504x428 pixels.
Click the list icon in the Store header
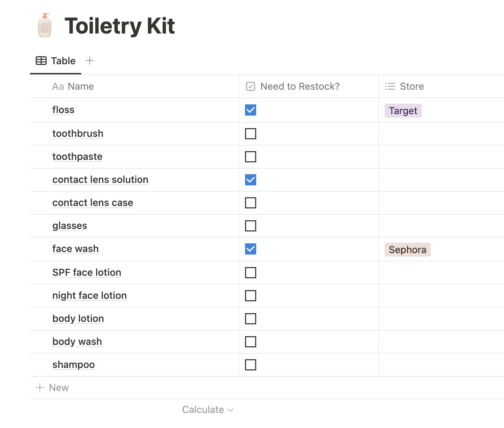click(390, 86)
